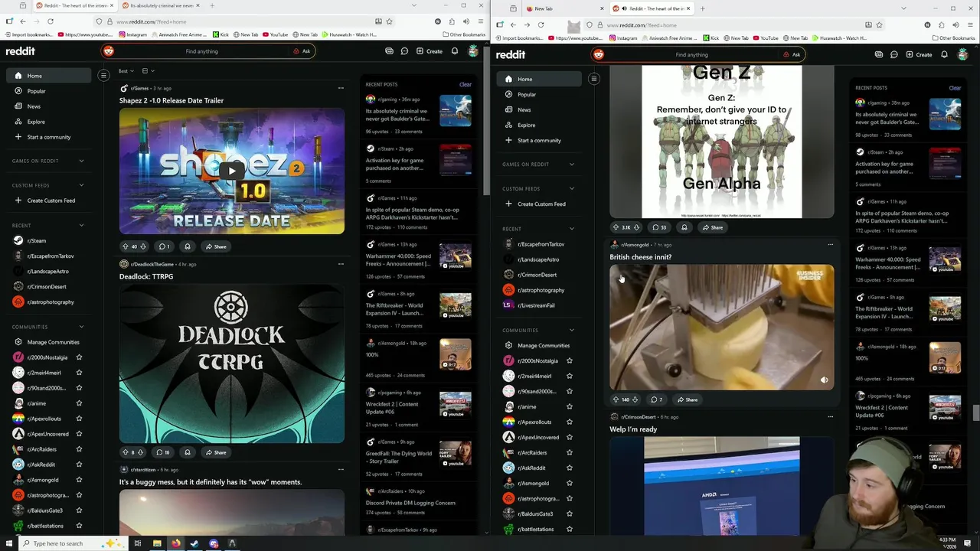This screenshot has height=551, width=980.
Task: Open more options for the British cheese innit? post
Action: [x=831, y=245]
